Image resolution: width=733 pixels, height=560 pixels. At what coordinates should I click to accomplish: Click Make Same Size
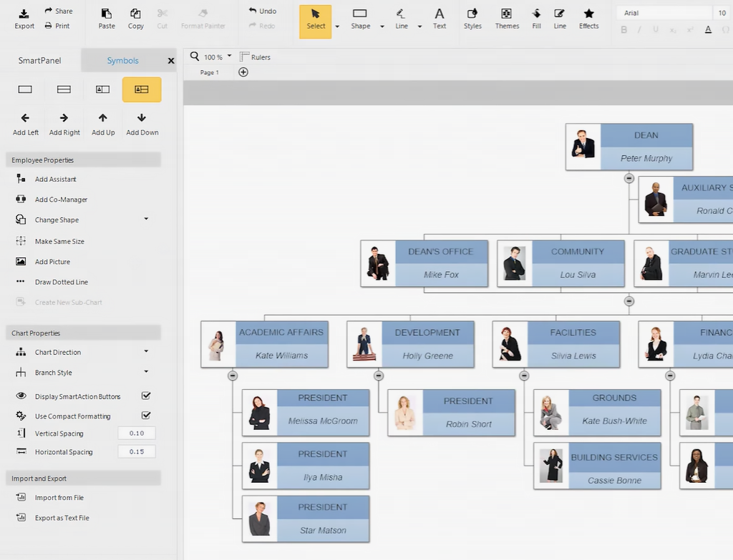pos(50,242)
